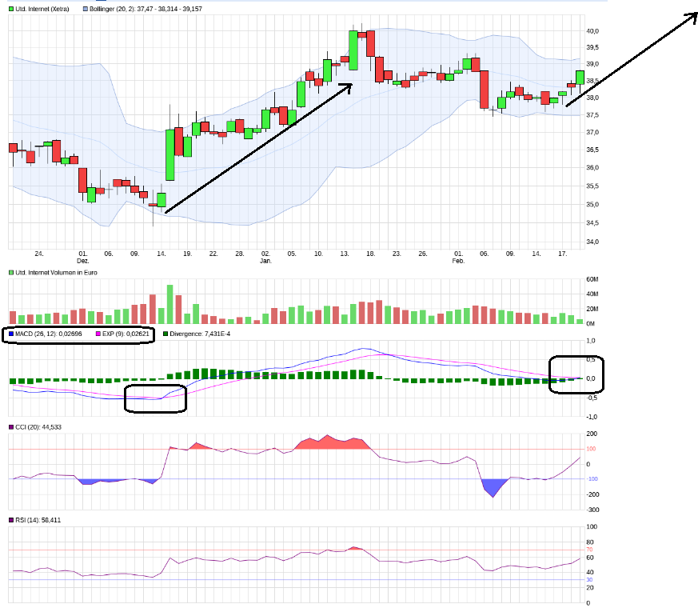Click inside the right circled MACD region
Viewport: 698px width, 616px height.
tap(576, 374)
